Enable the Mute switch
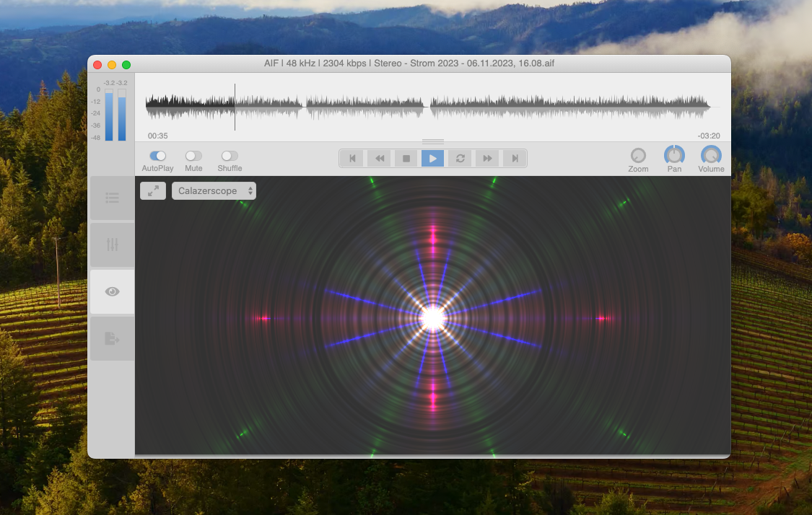Screen dimensions: 812x515 point(193,156)
